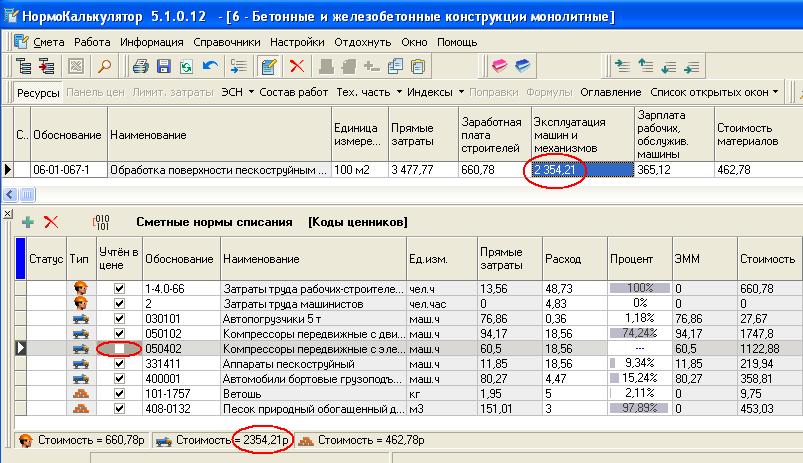
Task: Click the Ресурсы button
Action: click(38, 92)
